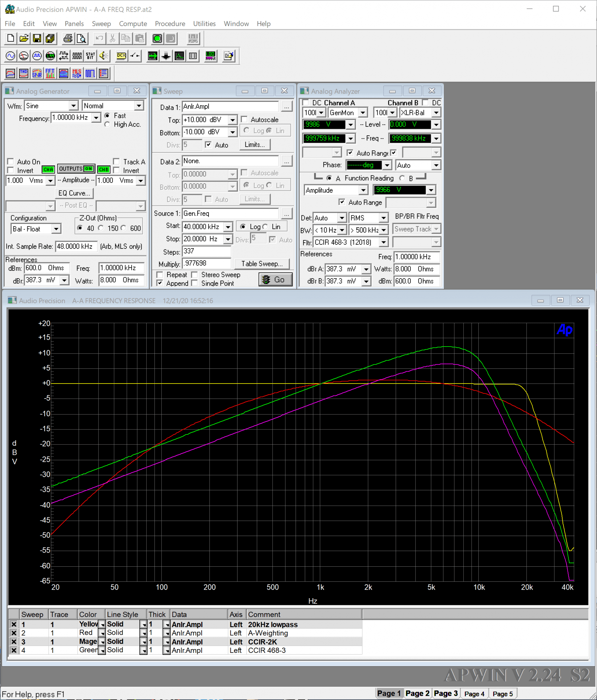Click the FFT quick-launch icon
This screenshot has height=700, width=597.
pos(50,73)
